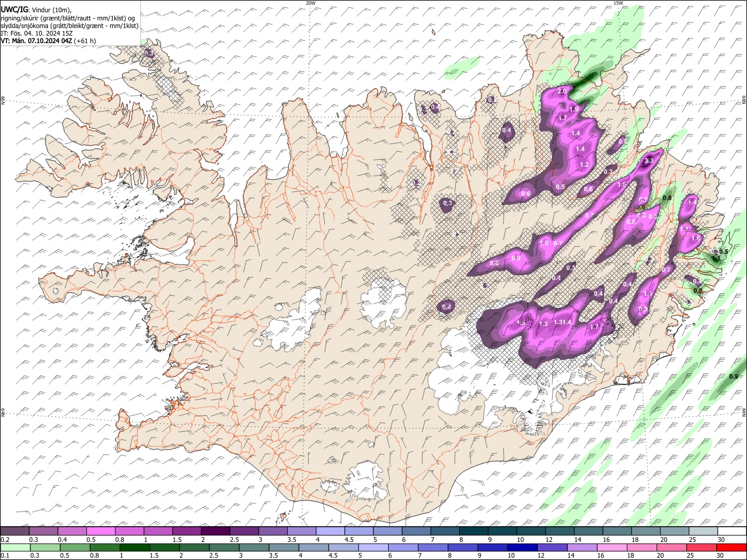Click the lavender 4–4.5 upper legend swatch
Viewport: 747px width, 560px height.
click(330, 531)
